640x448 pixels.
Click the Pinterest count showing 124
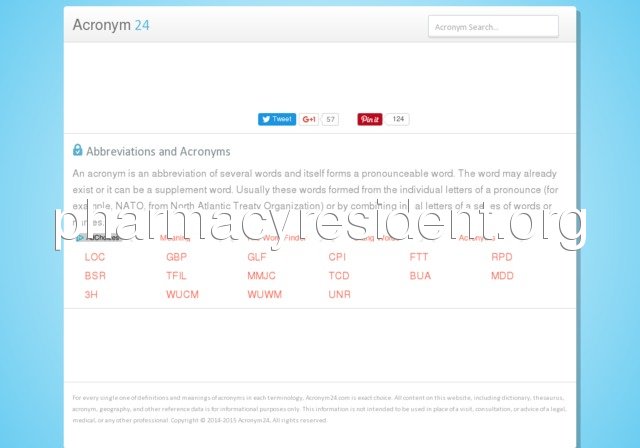point(398,119)
